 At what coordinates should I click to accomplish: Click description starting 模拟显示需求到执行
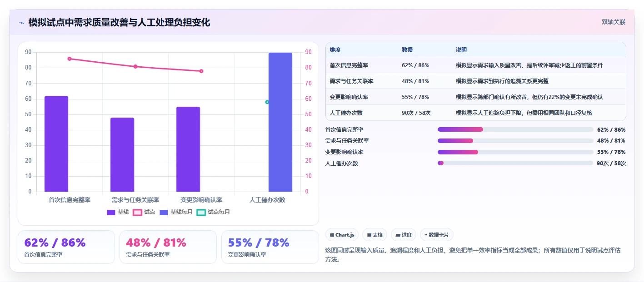coord(502,81)
